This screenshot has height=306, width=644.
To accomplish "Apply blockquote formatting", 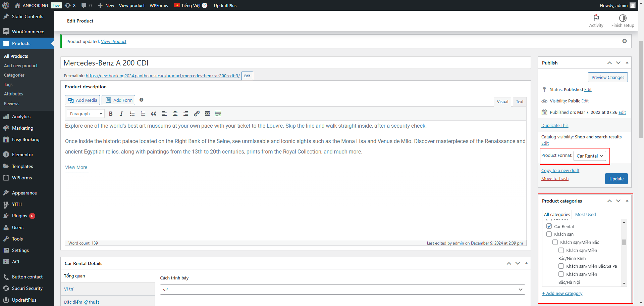I will coord(154,114).
